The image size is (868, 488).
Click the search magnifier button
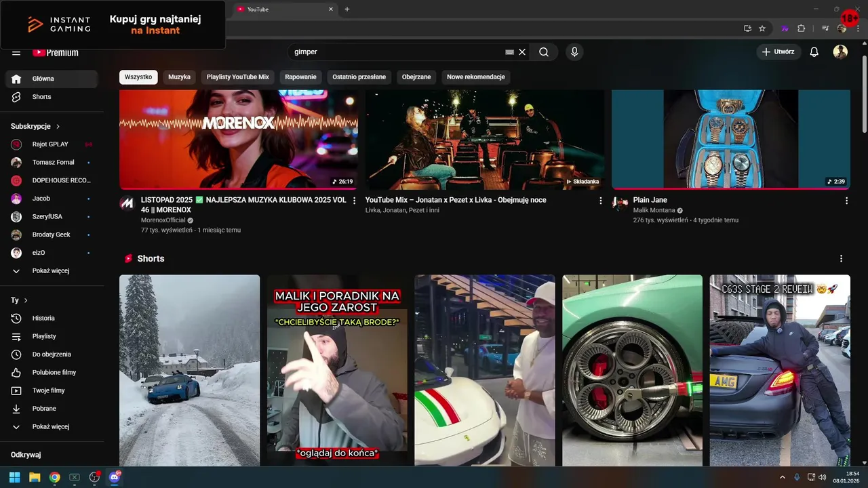[x=544, y=52]
